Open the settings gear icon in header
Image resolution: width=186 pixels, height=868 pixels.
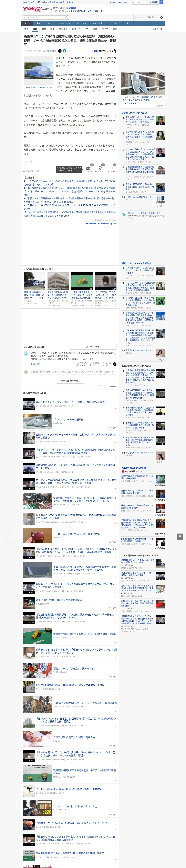coord(161,17)
